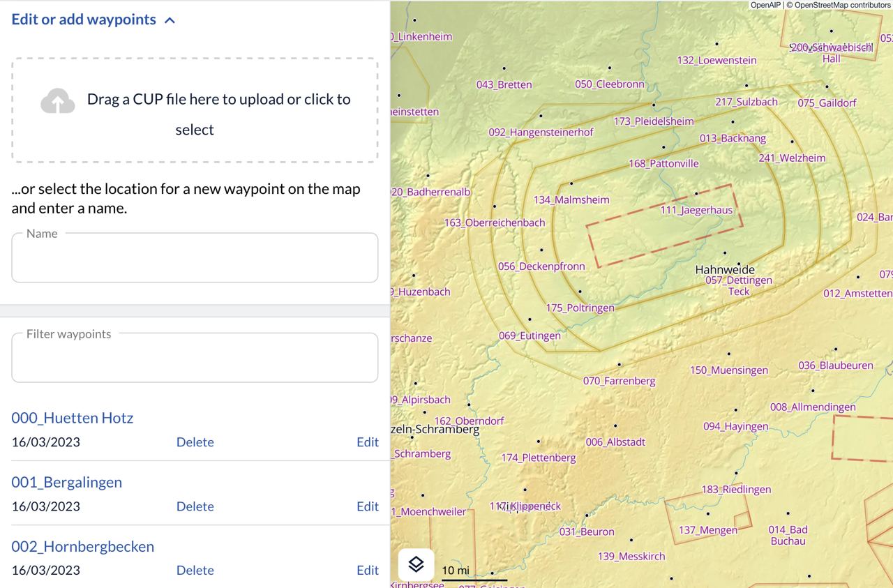Click the CUP file drop zone text
Viewport: 893px width, 588px height.
tap(219, 114)
